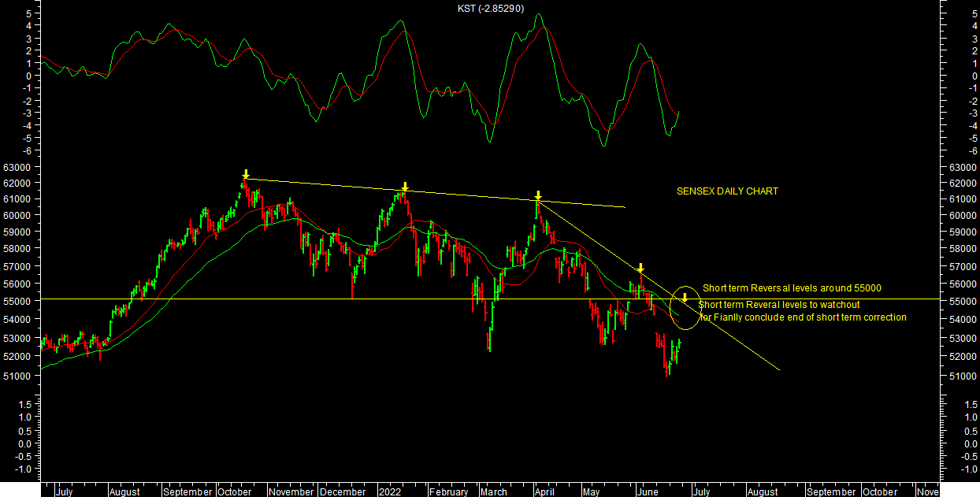Viewport: 980px width, 497px height.
Task: Click the 59000 label on the left price axis
Action: pyautogui.click(x=17, y=232)
